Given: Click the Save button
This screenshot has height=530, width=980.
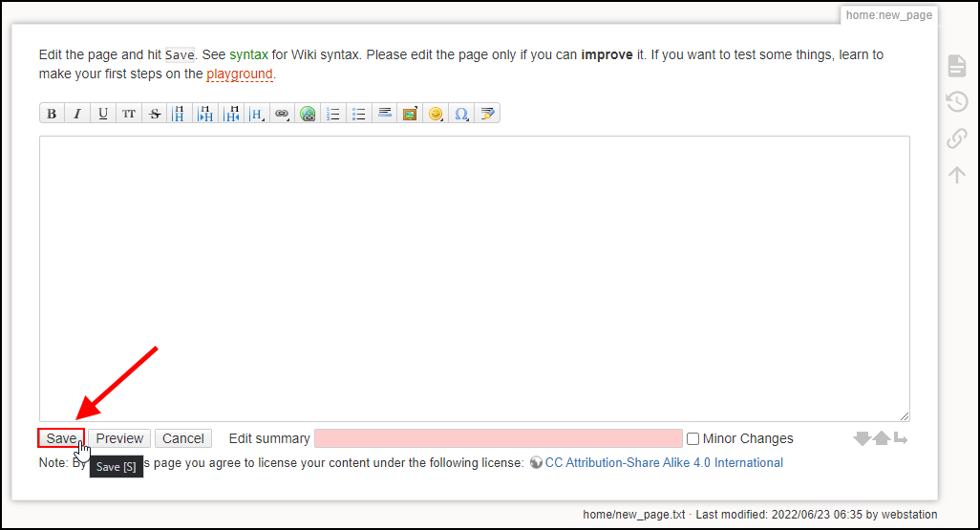Looking at the screenshot, I should point(61,438).
